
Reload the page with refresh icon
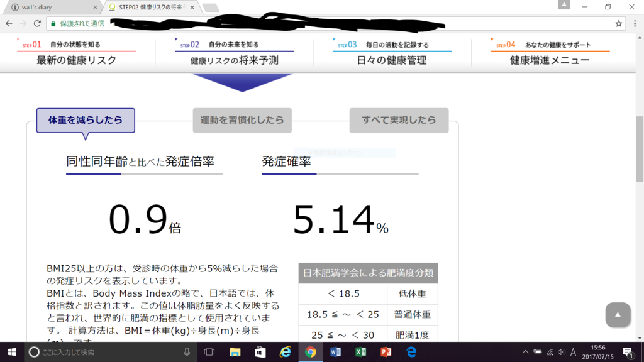coord(37,24)
